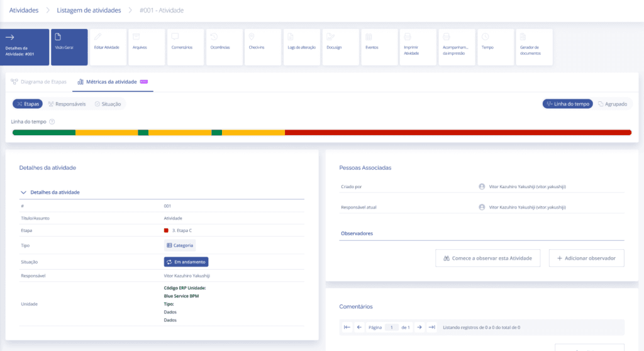Image resolution: width=644 pixels, height=351 pixels.
Task: Open Visão Geral toolbar tile
Action: (x=69, y=47)
